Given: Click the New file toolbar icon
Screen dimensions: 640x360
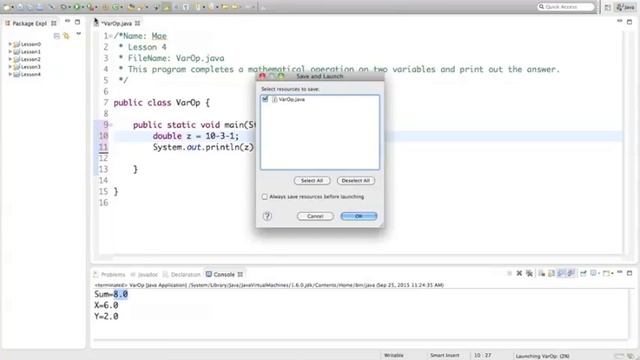Looking at the screenshot, I should pos(6,7).
